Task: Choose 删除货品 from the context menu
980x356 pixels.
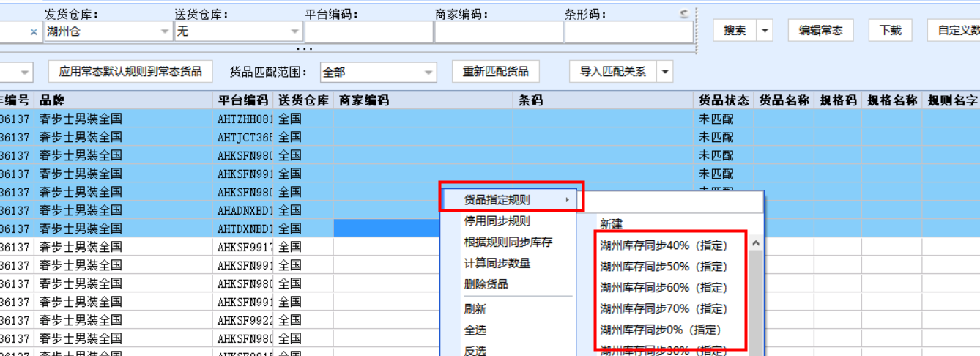Action: (x=486, y=284)
